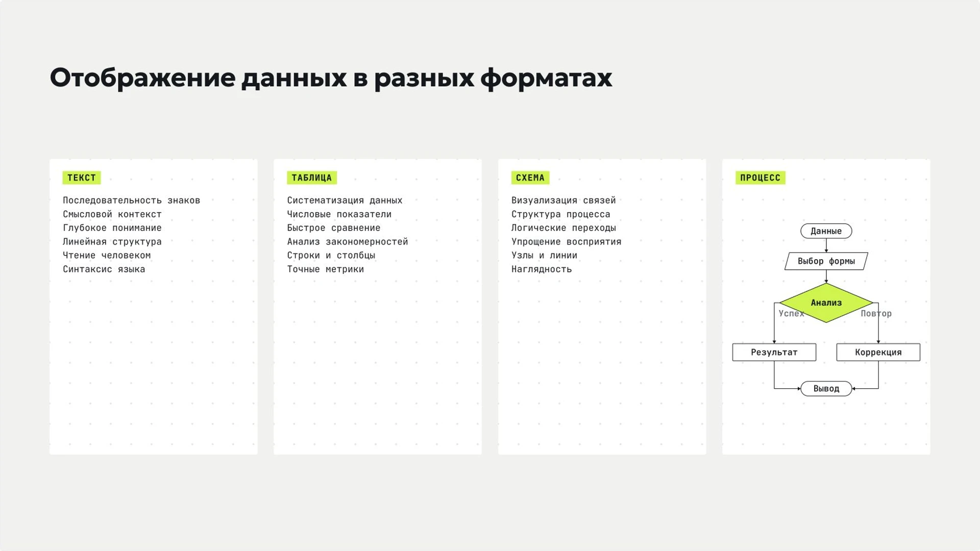
Task: Click the slide title 'Отображение данных в разных форматах'
Action: [331, 78]
